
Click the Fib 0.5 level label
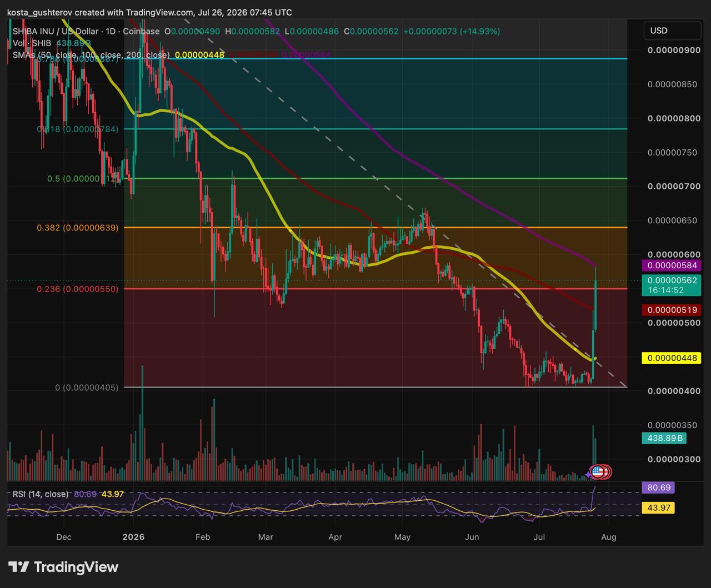point(83,179)
